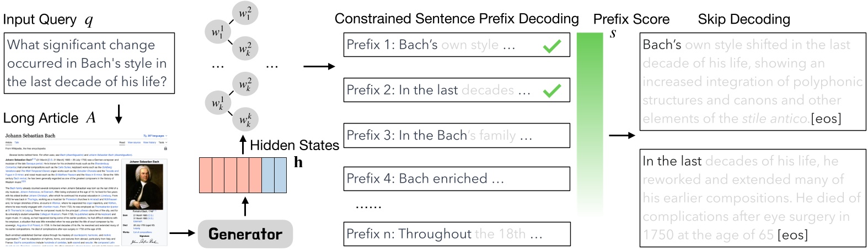
Task: Select the Prefix 3 box without a checkmark
Action: coord(457,135)
